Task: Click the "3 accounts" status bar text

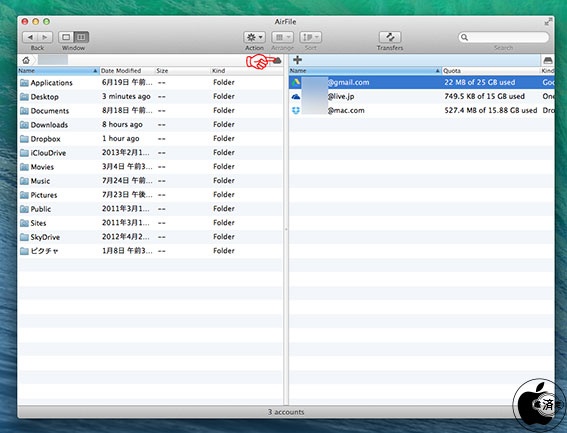Action: pos(286,412)
